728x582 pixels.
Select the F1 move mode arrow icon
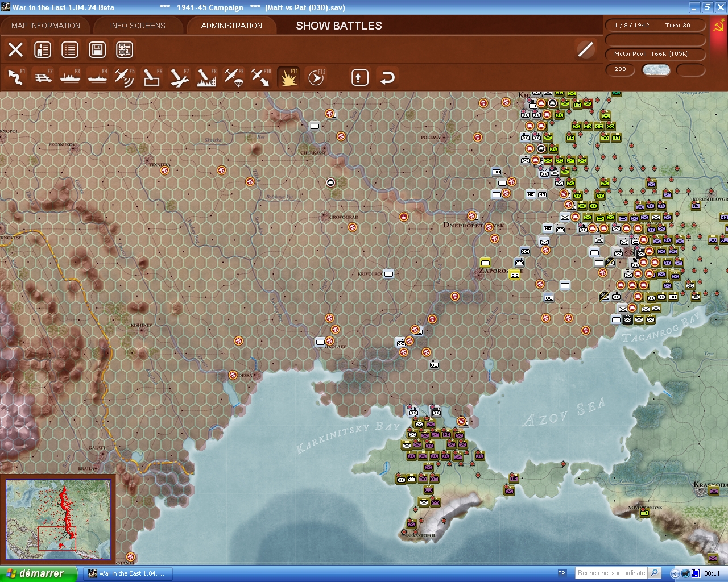[16, 77]
